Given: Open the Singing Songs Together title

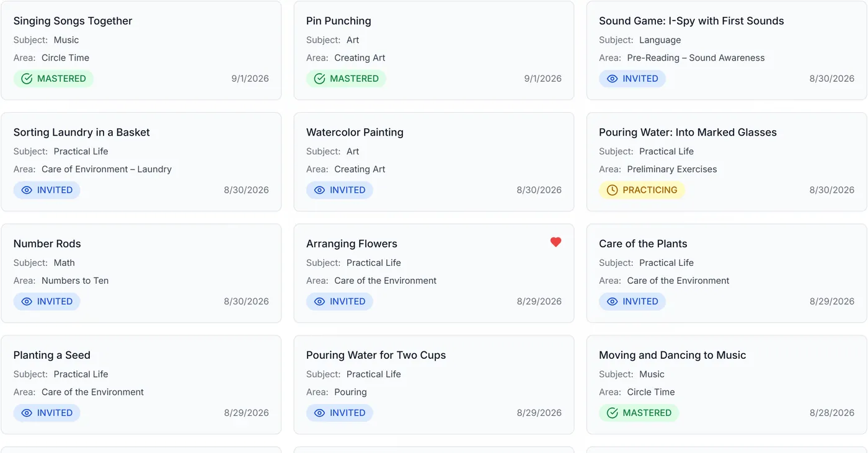Looking at the screenshot, I should (x=73, y=21).
